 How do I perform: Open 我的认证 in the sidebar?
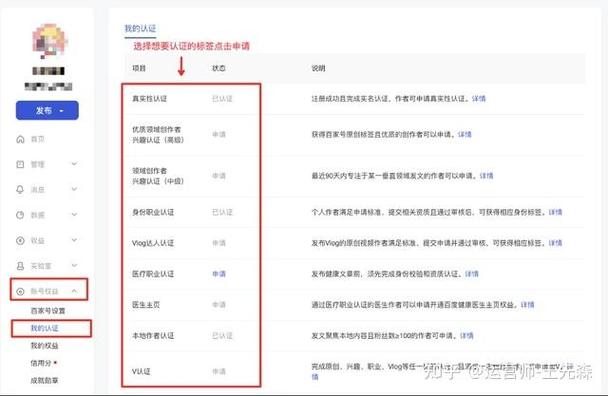[44, 328]
